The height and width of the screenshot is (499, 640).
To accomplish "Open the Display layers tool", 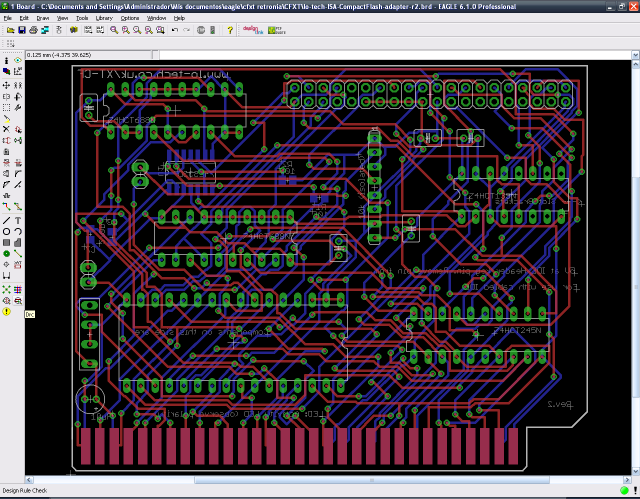I will [6, 71].
